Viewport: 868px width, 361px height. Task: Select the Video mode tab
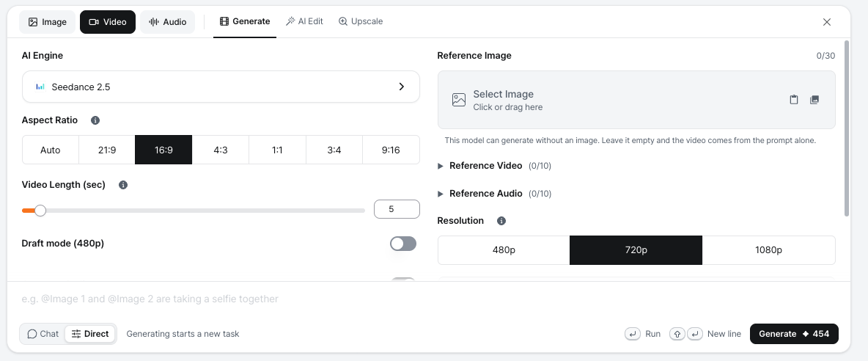[107, 22]
